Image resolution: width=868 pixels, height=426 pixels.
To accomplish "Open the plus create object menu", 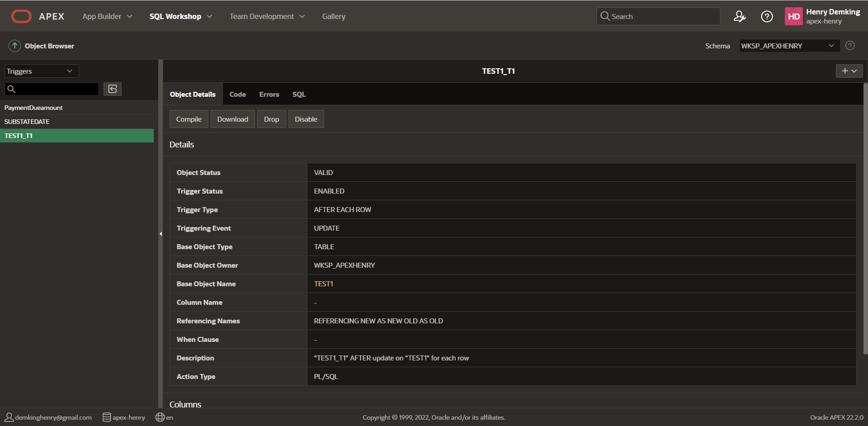I will click(849, 71).
